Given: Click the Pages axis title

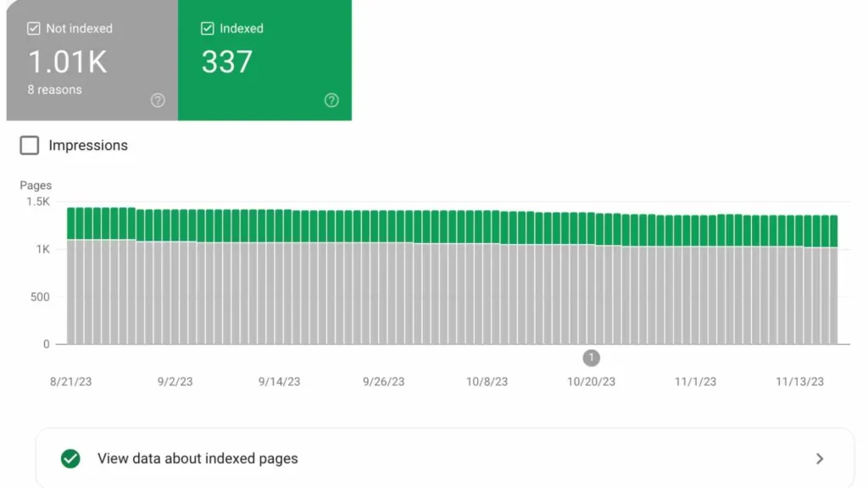Looking at the screenshot, I should pyautogui.click(x=36, y=186).
